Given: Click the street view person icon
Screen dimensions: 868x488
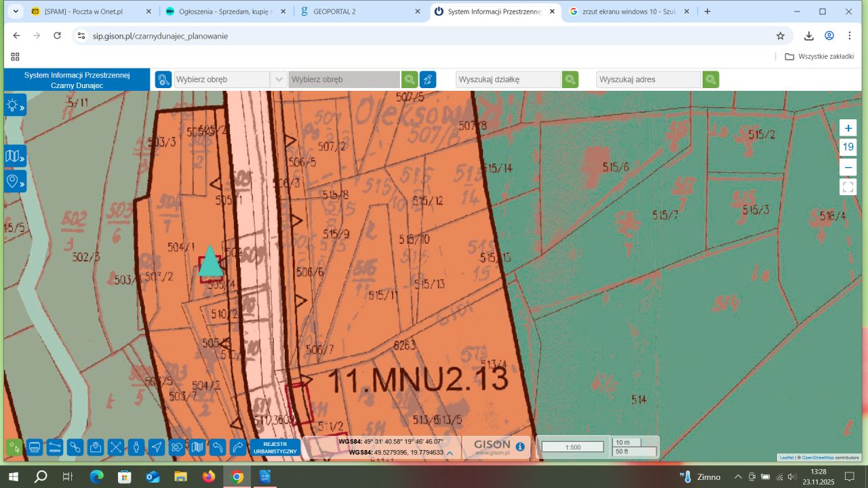Looking at the screenshot, I should click(x=136, y=447).
